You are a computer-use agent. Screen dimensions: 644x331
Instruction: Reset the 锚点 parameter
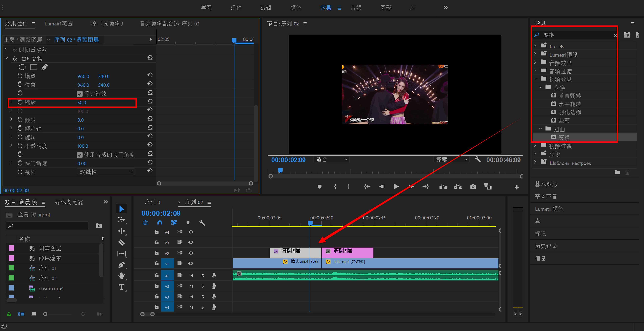[x=150, y=75]
